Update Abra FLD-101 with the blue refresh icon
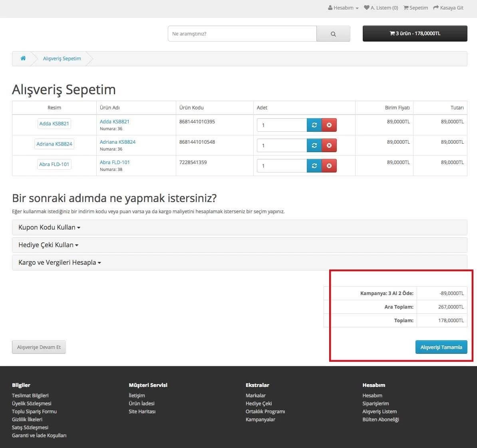 tap(314, 165)
